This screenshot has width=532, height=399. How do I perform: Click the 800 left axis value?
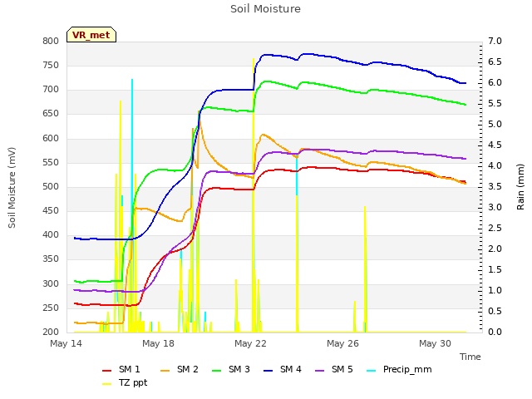coord(51,41)
